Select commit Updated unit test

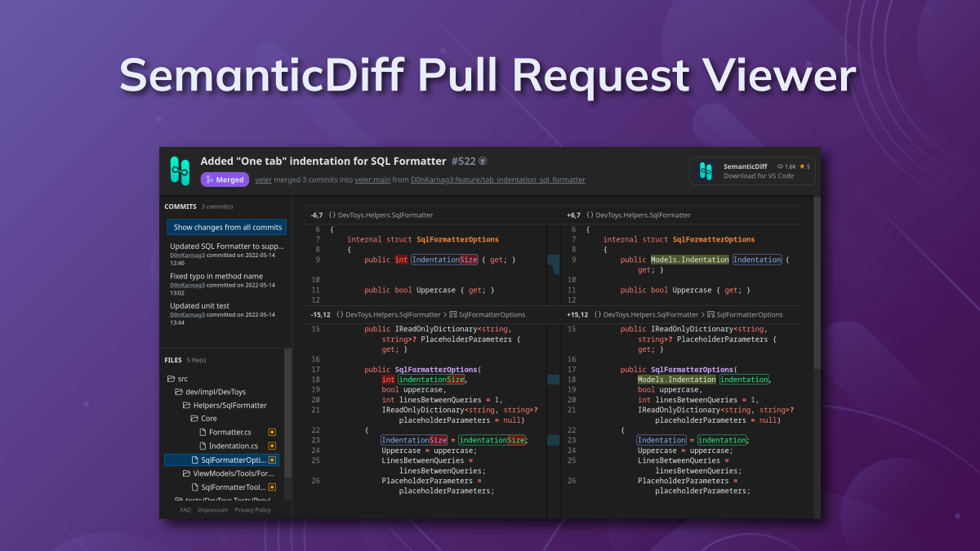click(199, 306)
